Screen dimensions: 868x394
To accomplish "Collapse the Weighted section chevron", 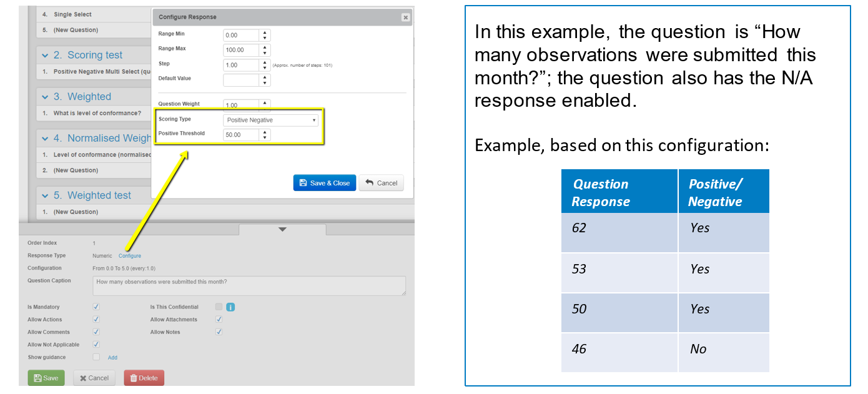I will [45, 97].
